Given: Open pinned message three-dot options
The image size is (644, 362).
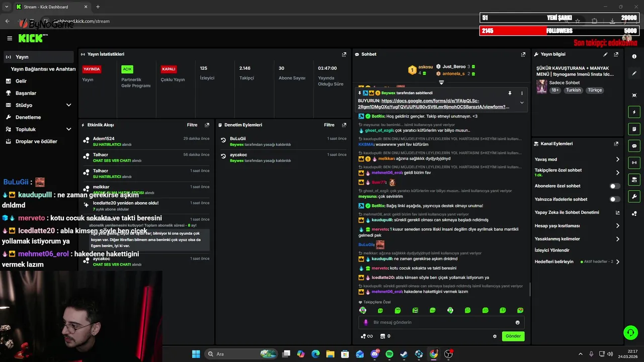Looking at the screenshot, I should (522, 93).
